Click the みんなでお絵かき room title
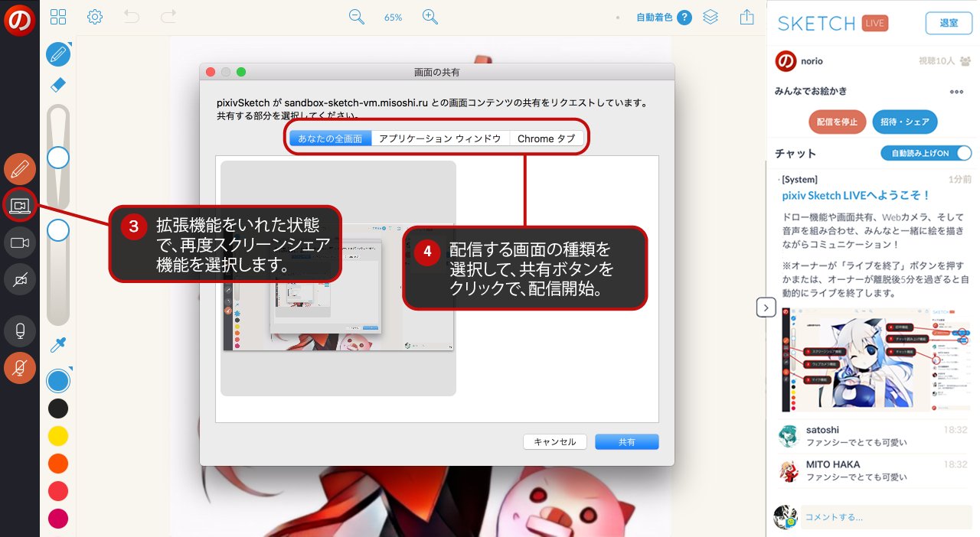980x537 pixels. pos(811,91)
